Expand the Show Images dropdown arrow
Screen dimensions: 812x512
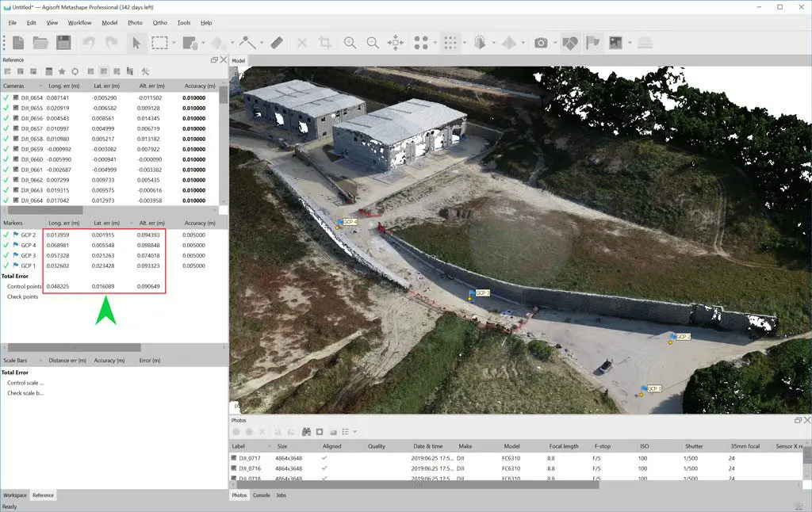[x=630, y=43]
